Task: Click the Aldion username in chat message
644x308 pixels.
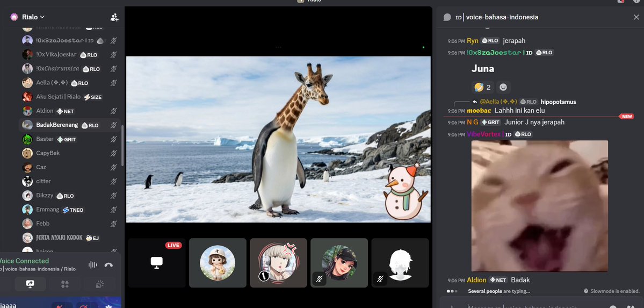Action: (476, 280)
